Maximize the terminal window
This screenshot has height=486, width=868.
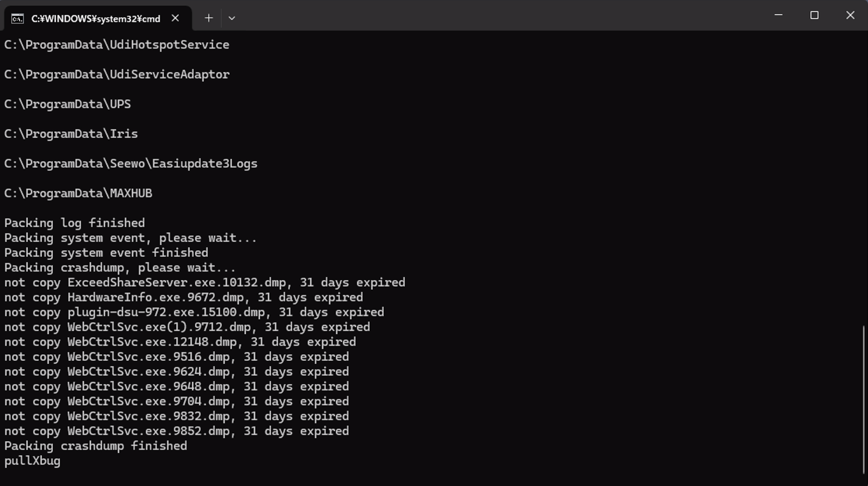(814, 15)
